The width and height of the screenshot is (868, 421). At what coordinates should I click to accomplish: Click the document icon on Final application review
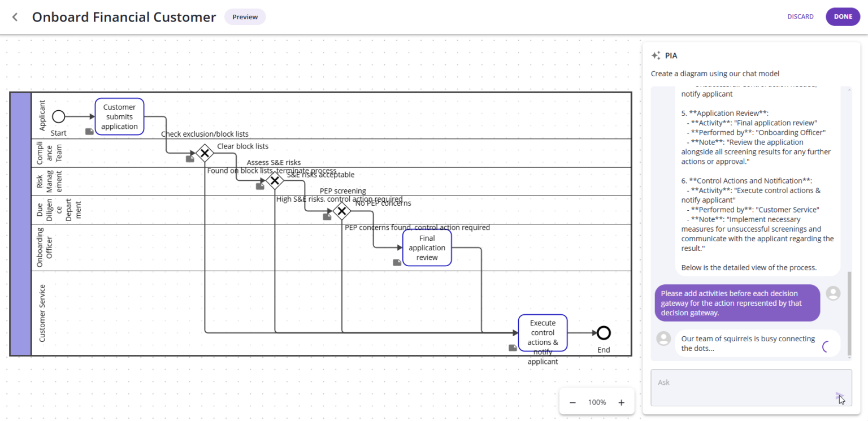click(x=396, y=262)
